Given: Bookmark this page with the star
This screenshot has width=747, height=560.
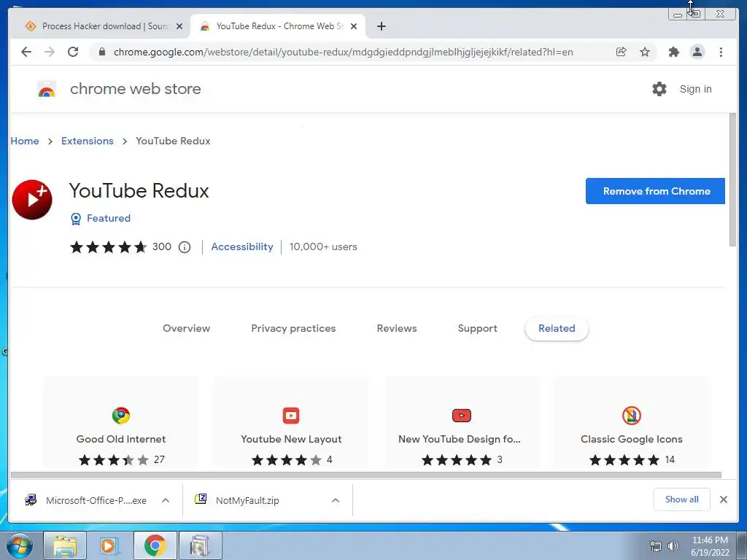Looking at the screenshot, I should (x=645, y=52).
